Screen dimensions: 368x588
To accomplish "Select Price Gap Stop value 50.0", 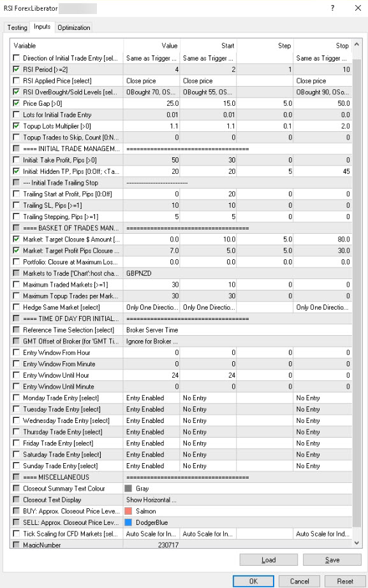I will [323, 103].
